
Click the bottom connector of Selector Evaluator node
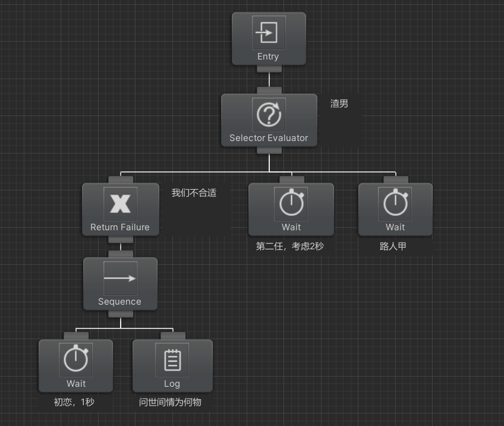point(269,150)
